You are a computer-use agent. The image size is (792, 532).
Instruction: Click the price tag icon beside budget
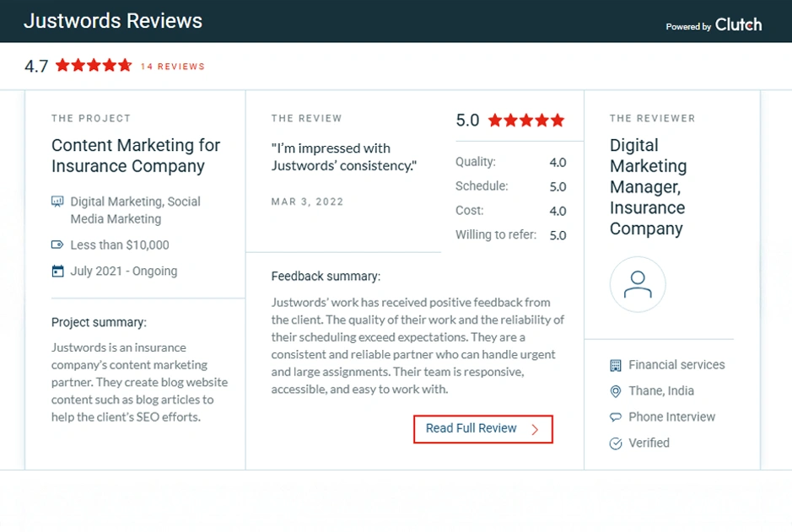coord(57,245)
